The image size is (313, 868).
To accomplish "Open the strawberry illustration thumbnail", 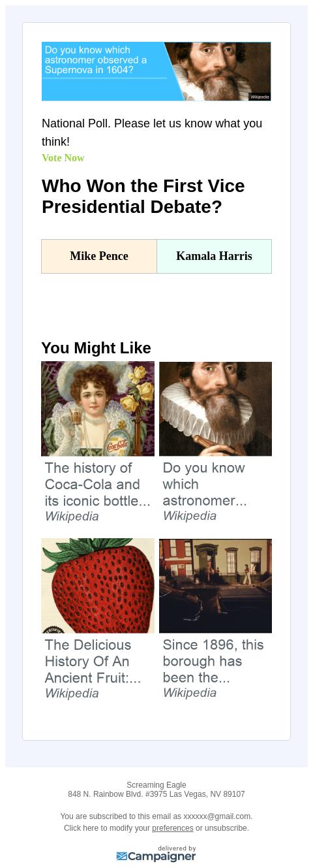I will pyautogui.click(x=98, y=586).
